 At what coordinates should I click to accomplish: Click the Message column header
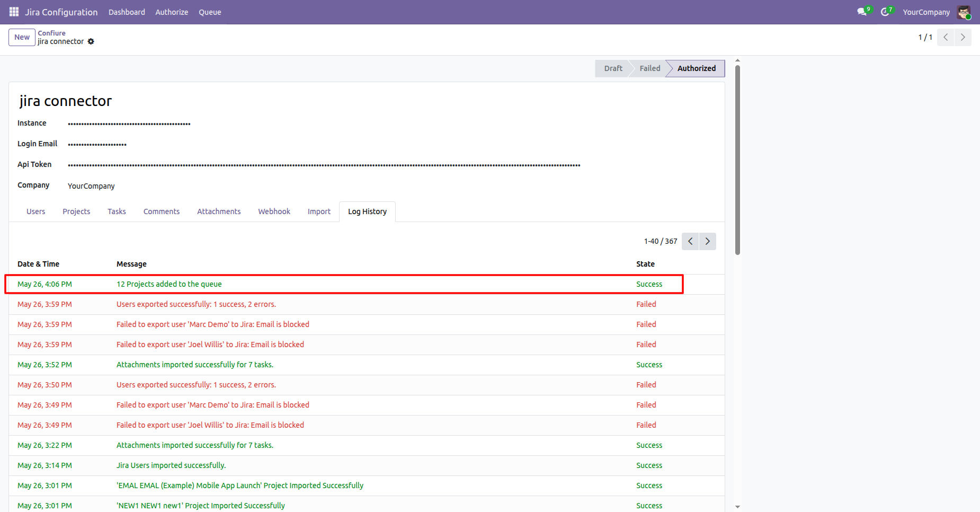click(x=131, y=264)
